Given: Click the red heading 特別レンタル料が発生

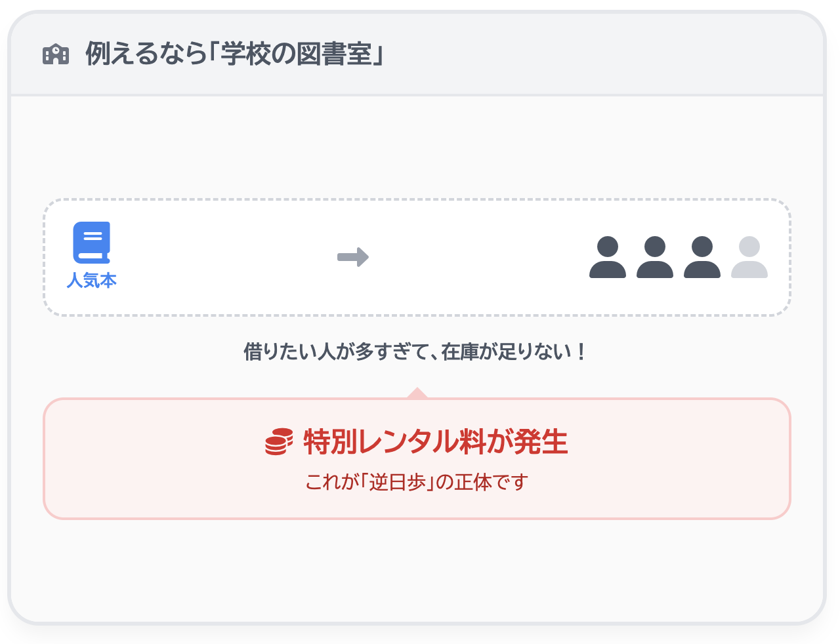Looking at the screenshot, I should pos(436,441).
